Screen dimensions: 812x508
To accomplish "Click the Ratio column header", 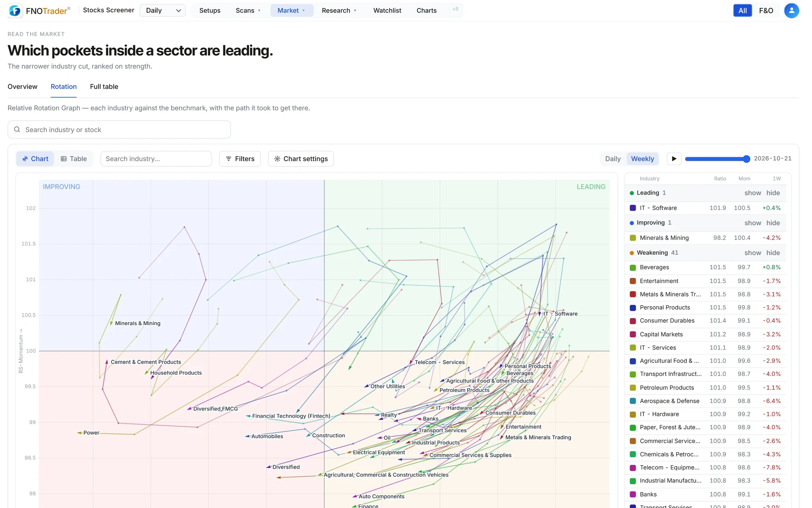I will (x=720, y=179).
